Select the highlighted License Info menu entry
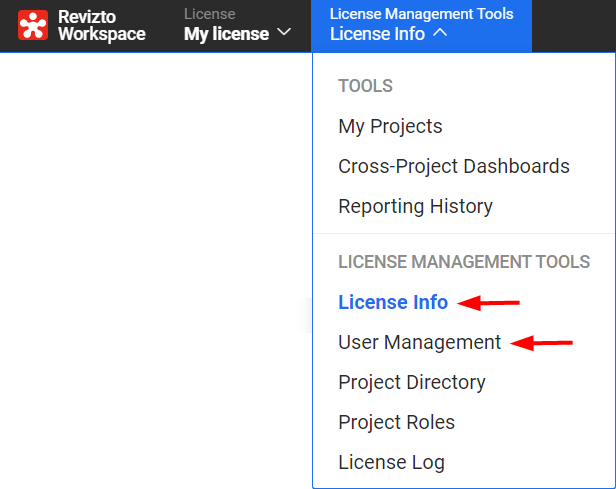The image size is (616, 489). click(393, 302)
